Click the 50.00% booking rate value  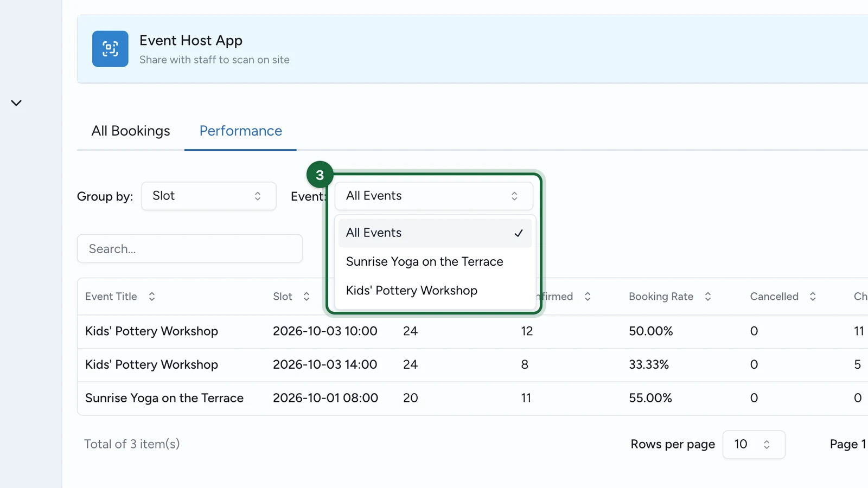point(651,331)
